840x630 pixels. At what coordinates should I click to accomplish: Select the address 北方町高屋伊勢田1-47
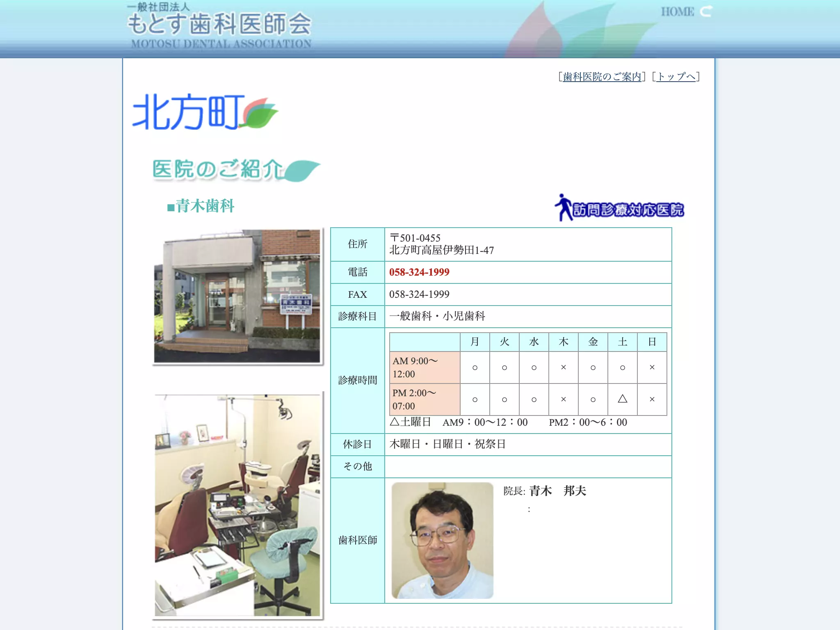click(x=441, y=250)
